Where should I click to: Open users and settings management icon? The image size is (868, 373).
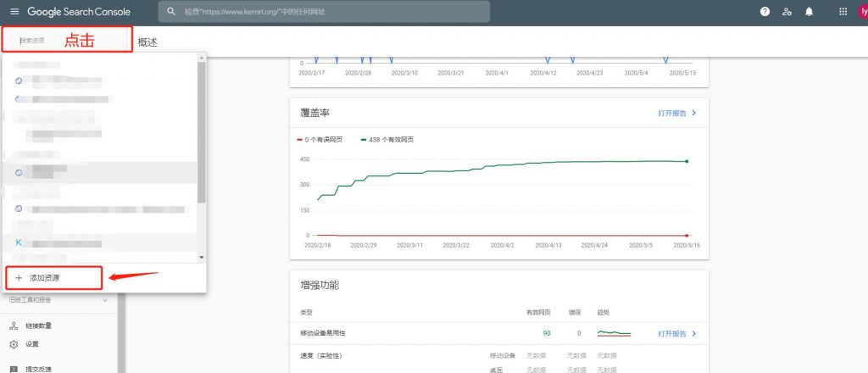(x=787, y=12)
